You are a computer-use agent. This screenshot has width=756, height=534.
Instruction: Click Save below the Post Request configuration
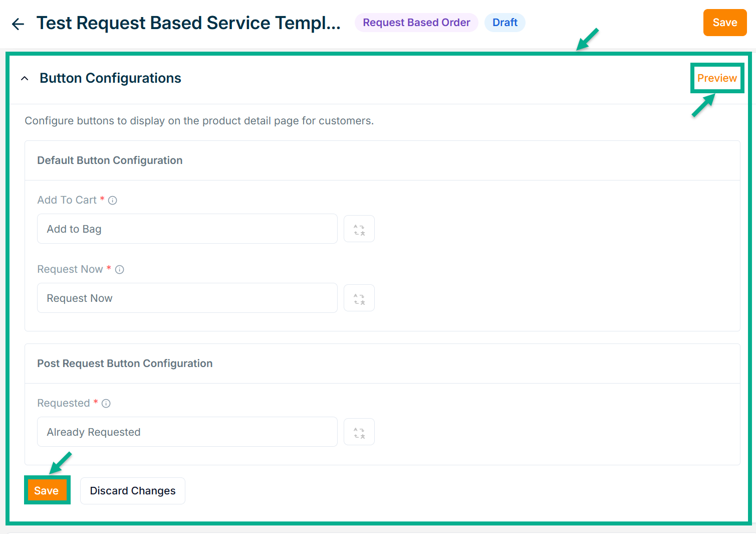tap(47, 490)
